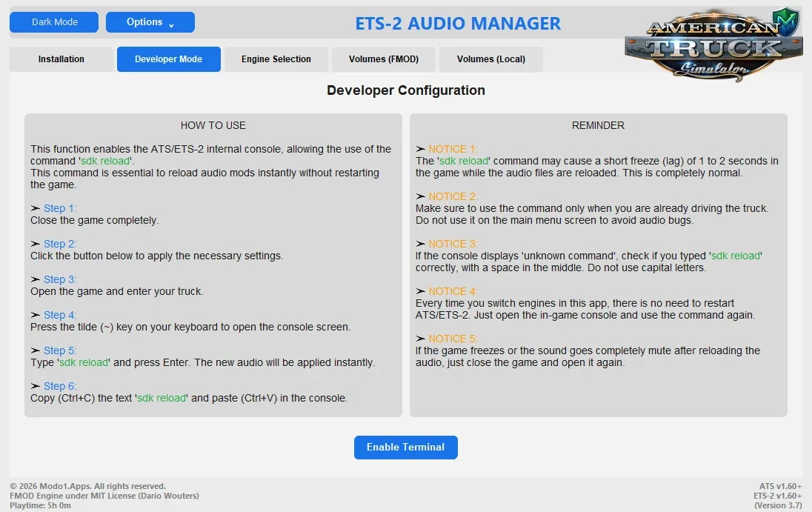Open the Engine Selection tab
Viewport: 812px width, 512px height.
point(276,59)
